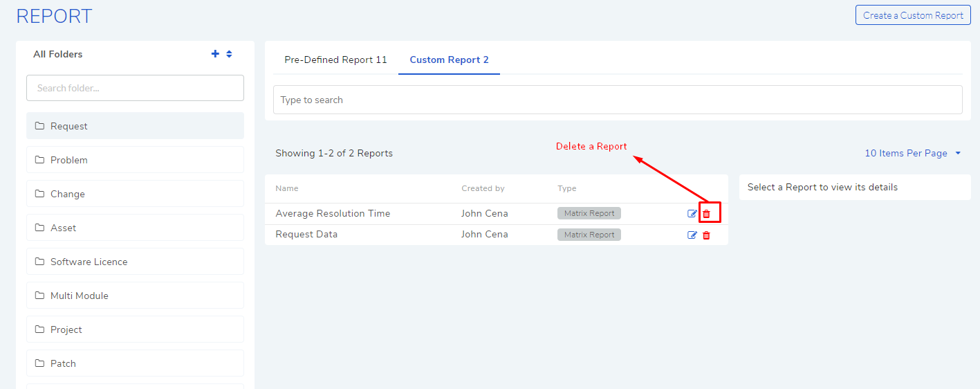This screenshot has width=980, height=389.
Task: Edit the Request Data report
Action: pyautogui.click(x=692, y=235)
